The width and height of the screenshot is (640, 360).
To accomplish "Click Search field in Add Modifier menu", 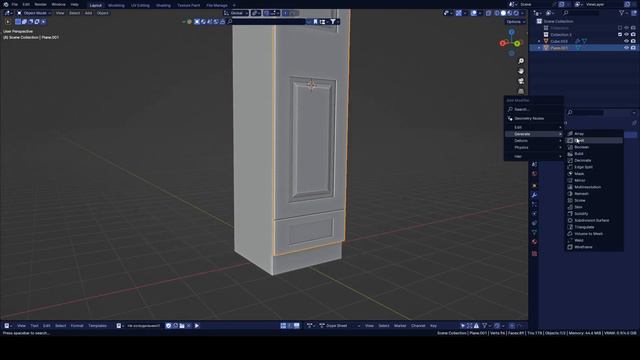I will click(x=534, y=109).
